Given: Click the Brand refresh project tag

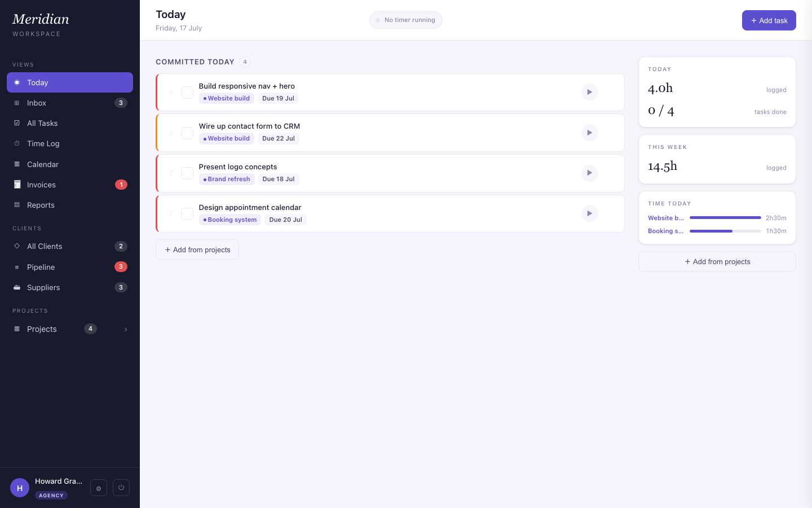Looking at the screenshot, I should pyautogui.click(x=227, y=179).
